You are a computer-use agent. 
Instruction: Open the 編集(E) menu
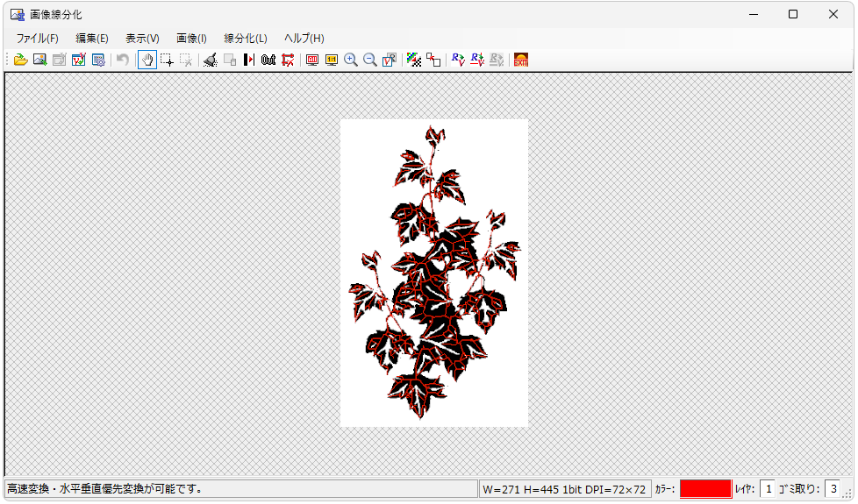92,39
